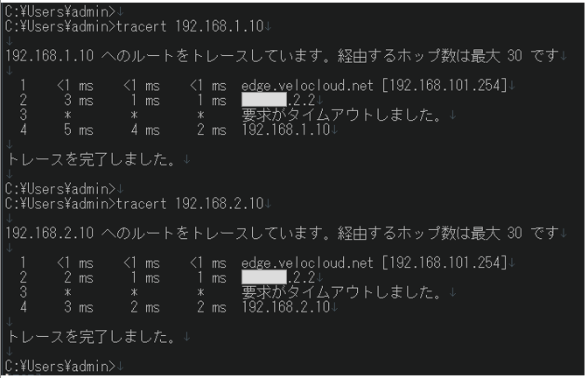Click the masked IP box in second trace
This screenshot has width=588, height=378.
tap(264, 277)
